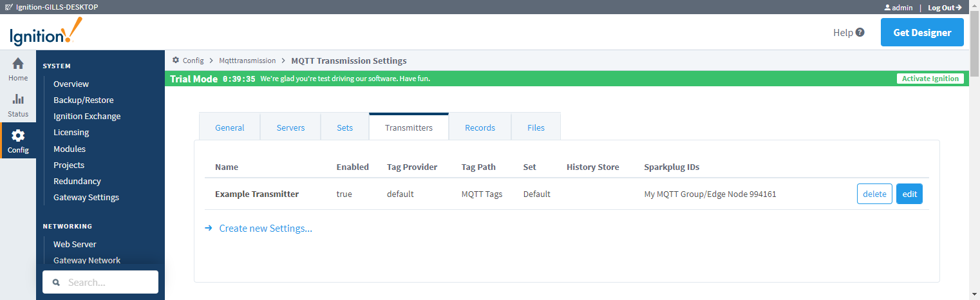
Task: Open Redundancy page
Action: pyautogui.click(x=77, y=181)
